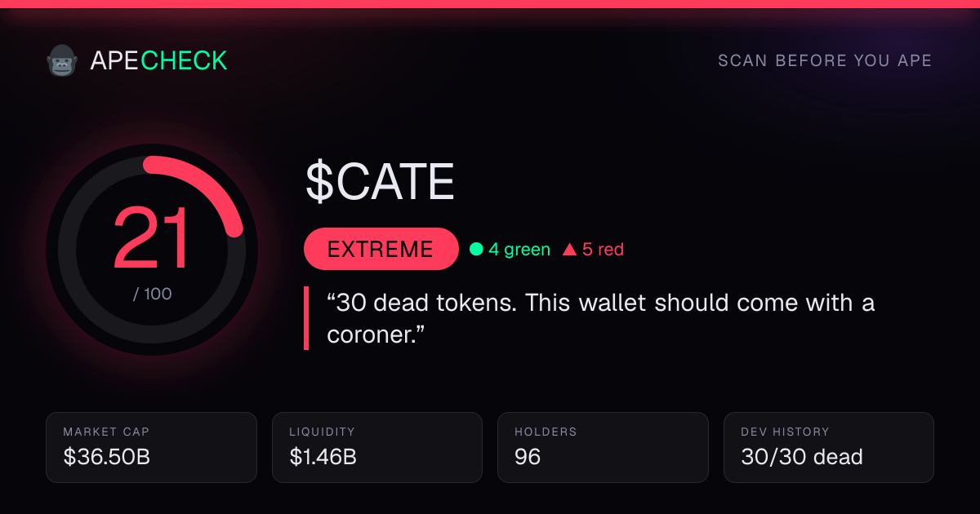The image size is (980, 514).
Task: Open the Liquidity stat card
Action: pyautogui.click(x=377, y=447)
